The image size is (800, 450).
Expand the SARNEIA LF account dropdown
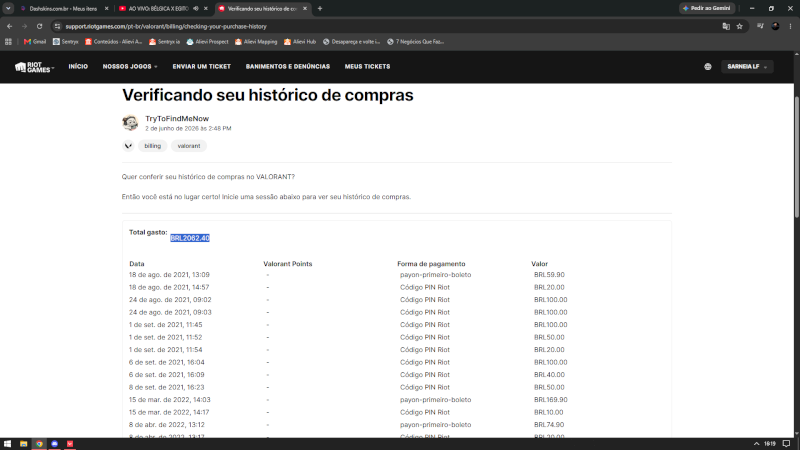pyautogui.click(x=747, y=67)
